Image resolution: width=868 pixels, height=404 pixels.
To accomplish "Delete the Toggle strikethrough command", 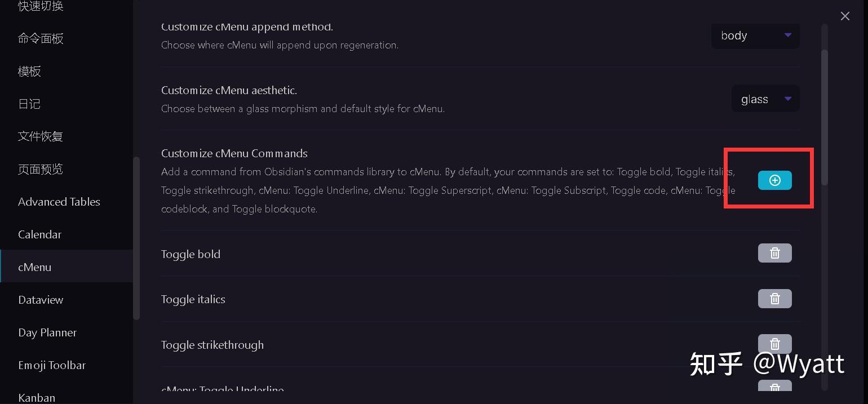I will 774,344.
